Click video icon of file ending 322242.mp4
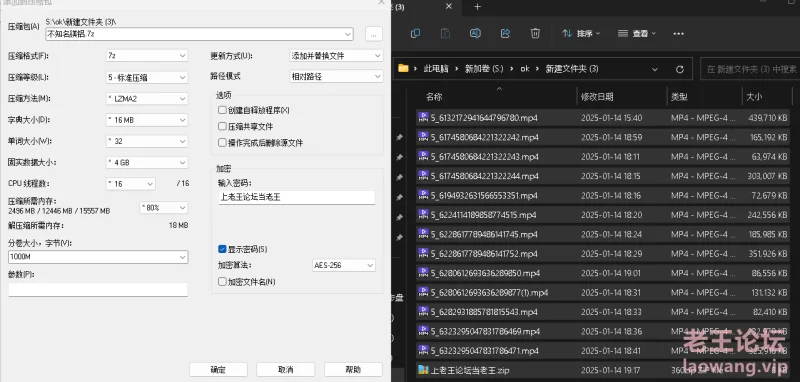The width and height of the screenshot is (800, 382). point(423,137)
